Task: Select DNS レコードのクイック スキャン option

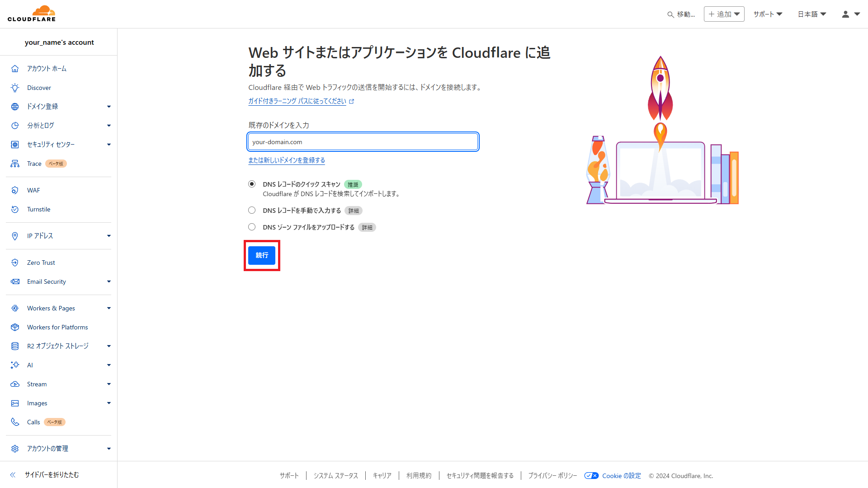Action: click(252, 184)
